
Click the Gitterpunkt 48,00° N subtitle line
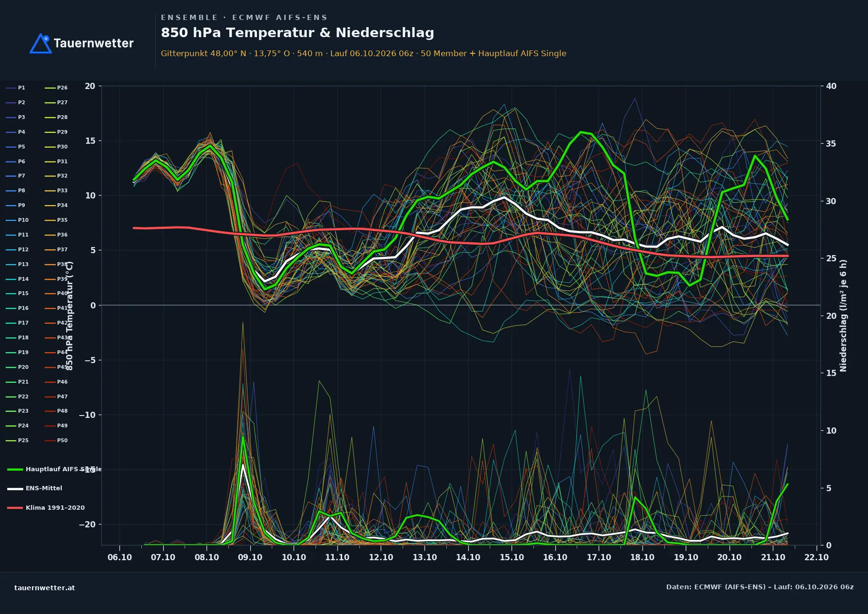point(364,53)
